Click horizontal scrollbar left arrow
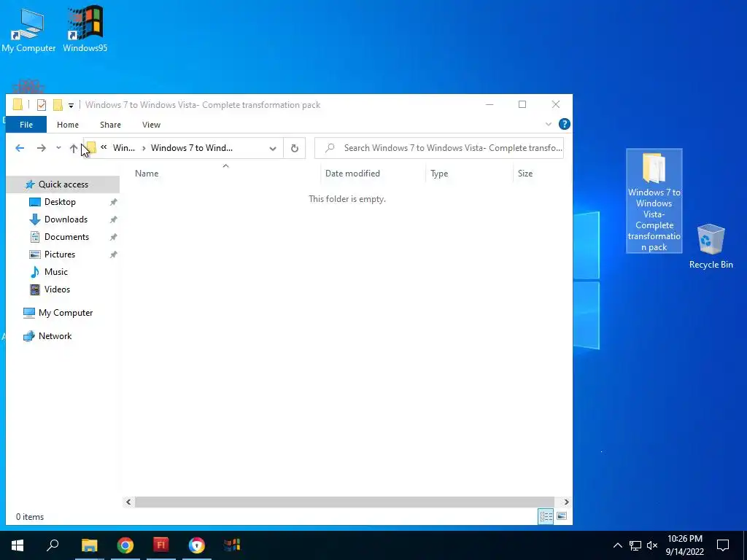Viewport: 747px width, 560px height. pyautogui.click(x=128, y=502)
